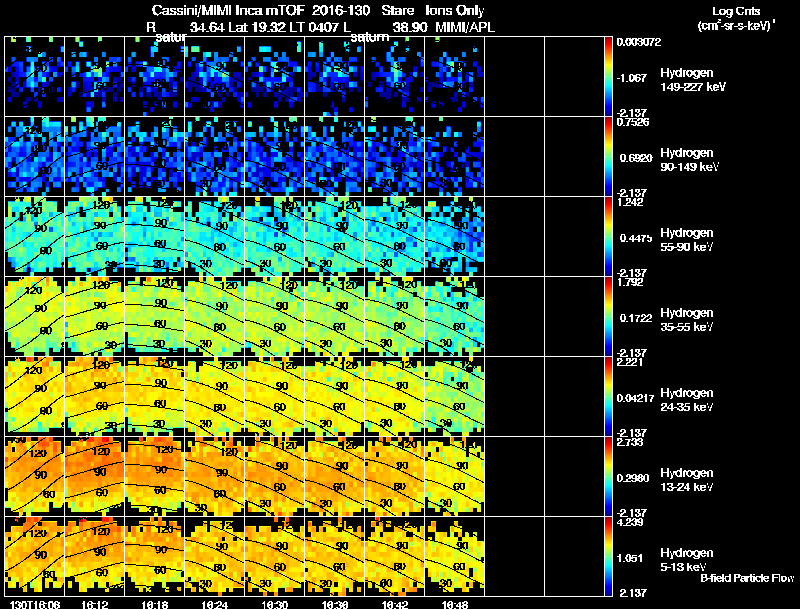The image size is (800, 609).
Task: Click the Hydrogen 13-24 keV color bar
Action: 608,477
